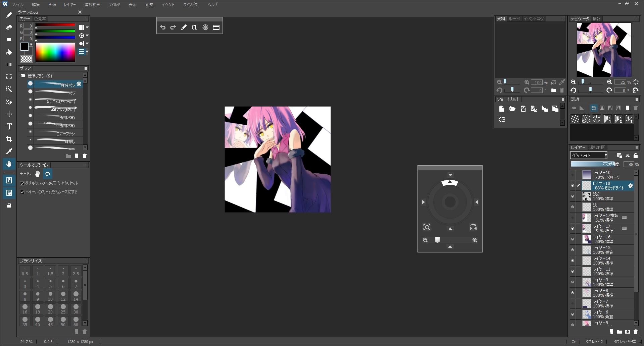Show layer レイヤー10
This screenshot has height=346, width=644.
pos(573,175)
